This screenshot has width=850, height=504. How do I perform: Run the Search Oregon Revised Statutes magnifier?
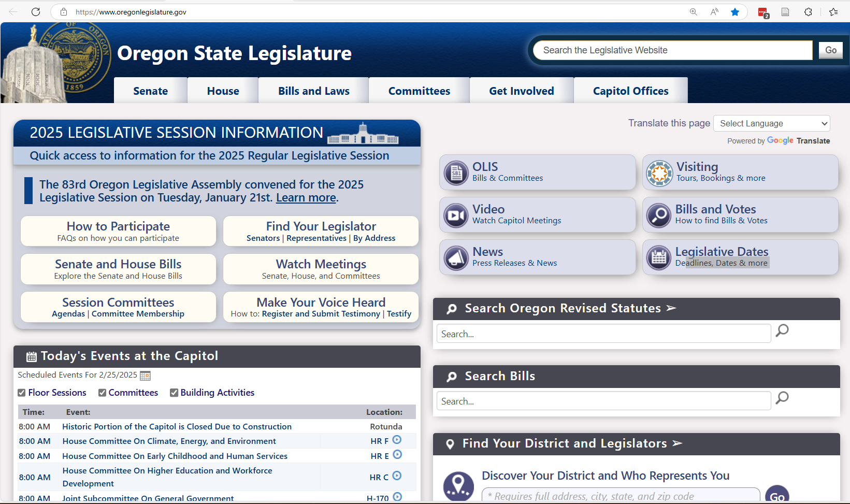782,330
